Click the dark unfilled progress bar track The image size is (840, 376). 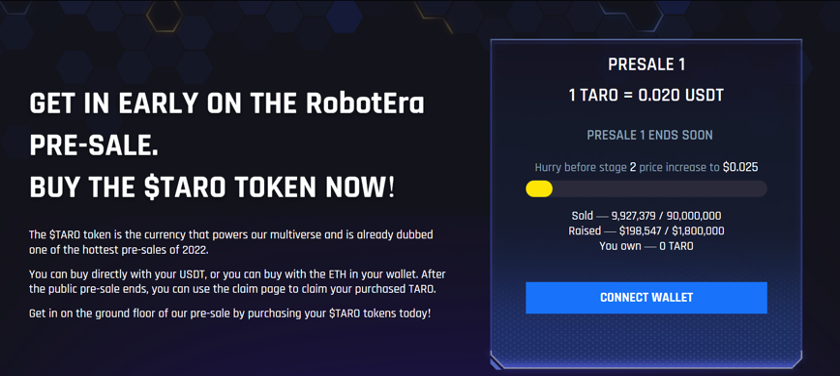click(660, 189)
